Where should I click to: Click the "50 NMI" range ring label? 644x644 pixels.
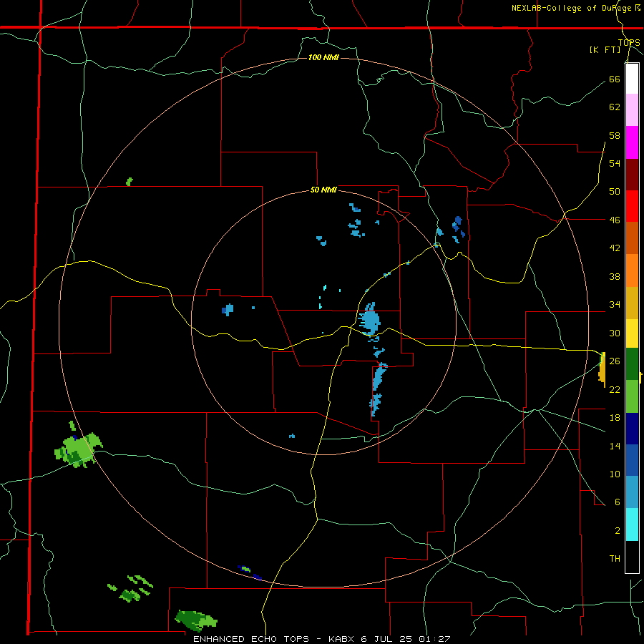(x=323, y=190)
